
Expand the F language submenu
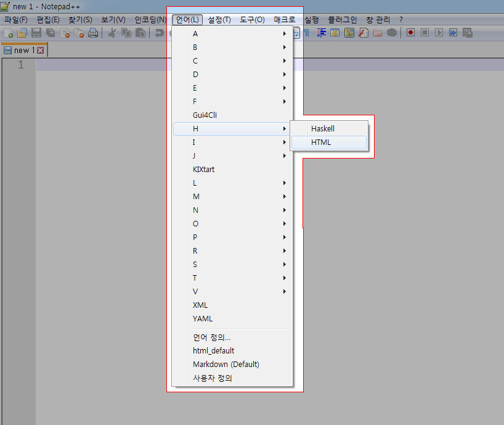(x=232, y=102)
